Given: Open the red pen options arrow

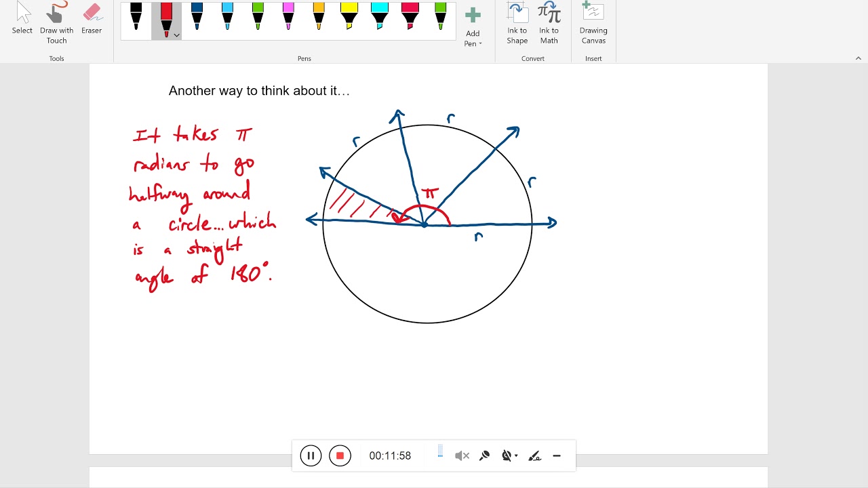Looking at the screenshot, I should click(x=177, y=35).
